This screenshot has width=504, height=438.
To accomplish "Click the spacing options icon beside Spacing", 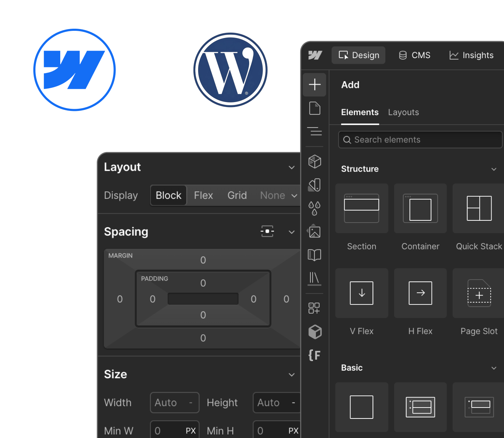I will pos(267,231).
